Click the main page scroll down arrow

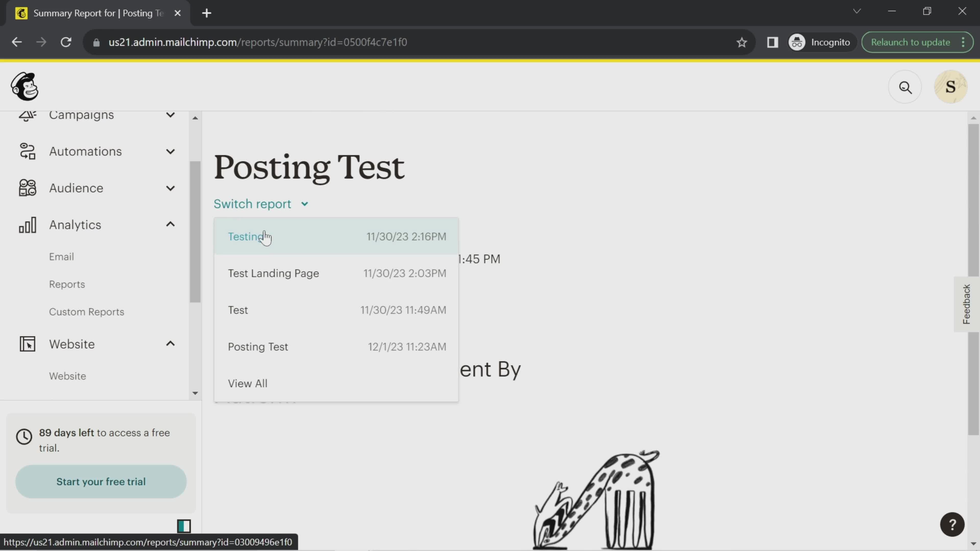[973, 544]
